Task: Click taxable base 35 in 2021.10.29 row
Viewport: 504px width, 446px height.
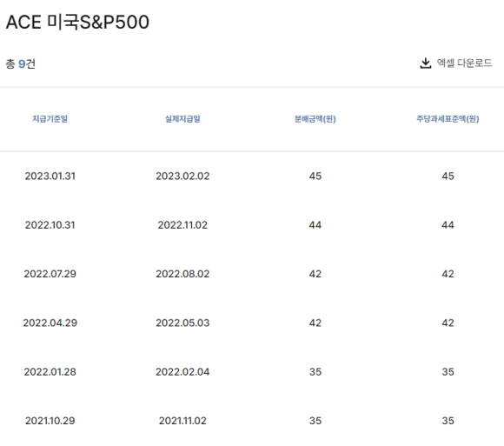Action: [x=448, y=421]
